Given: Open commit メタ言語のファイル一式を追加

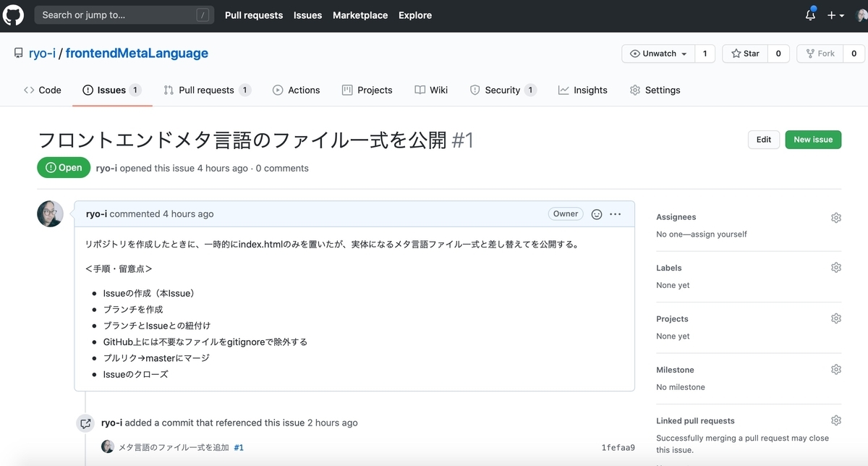Looking at the screenshot, I should click(174, 448).
